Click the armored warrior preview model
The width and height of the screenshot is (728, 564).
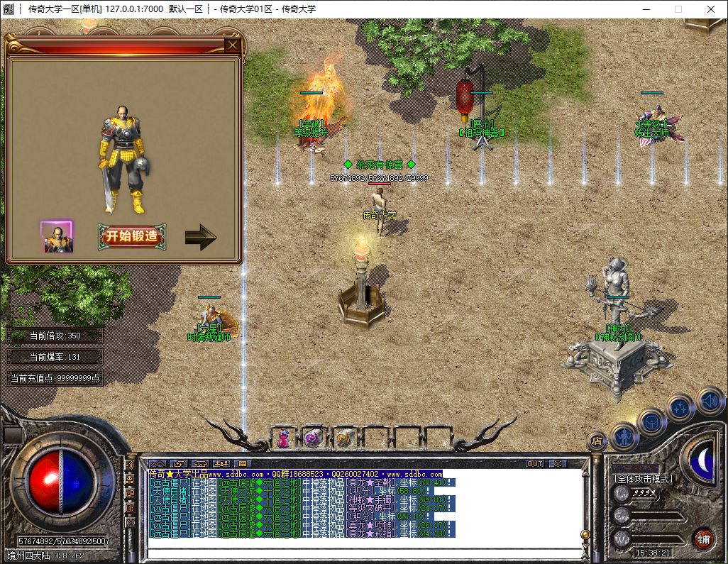(x=123, y=159)
